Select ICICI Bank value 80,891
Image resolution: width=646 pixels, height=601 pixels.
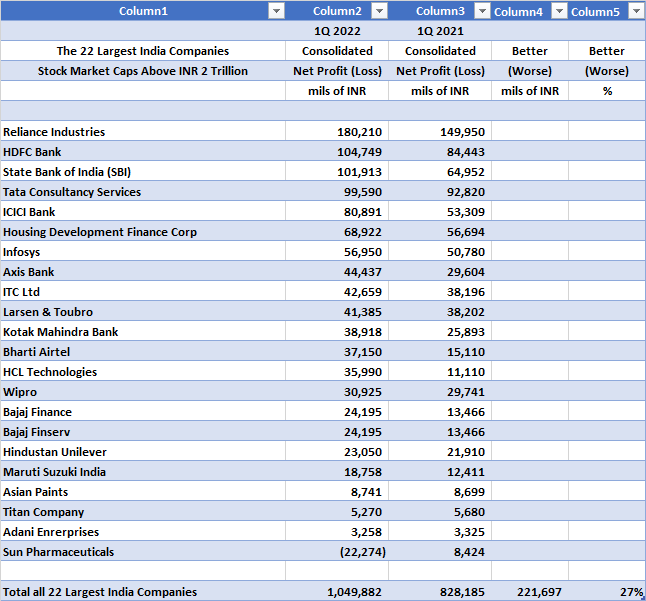[337, 211]
